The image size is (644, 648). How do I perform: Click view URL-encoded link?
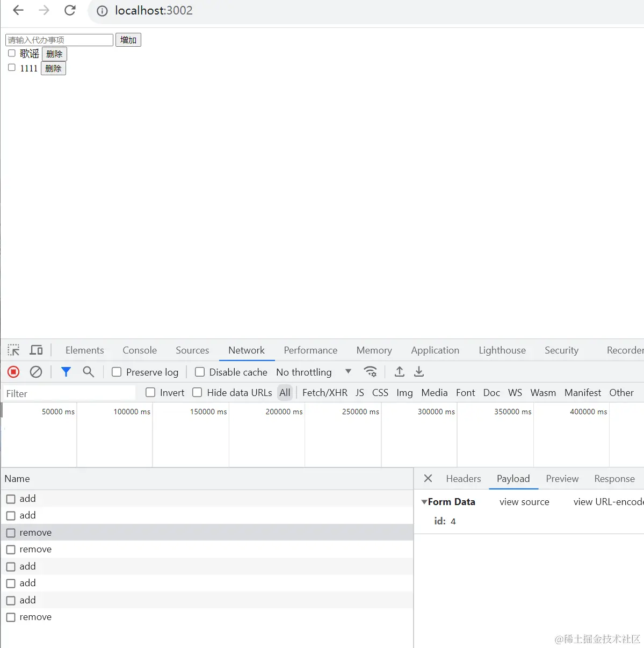609,502
